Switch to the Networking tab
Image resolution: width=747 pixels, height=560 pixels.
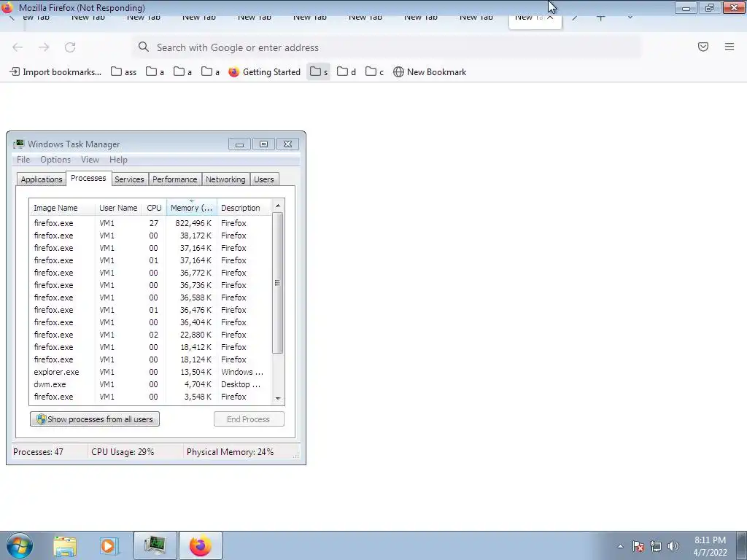225,179
